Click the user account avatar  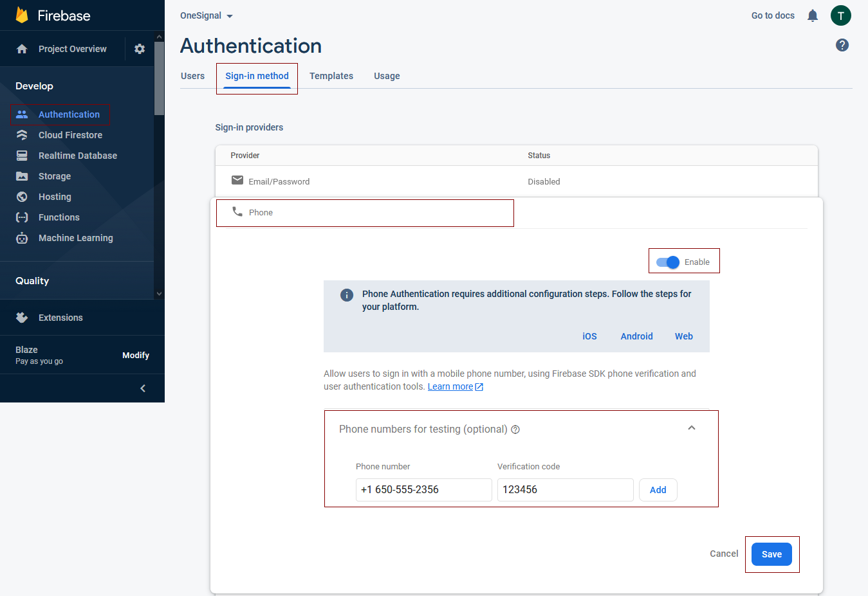pyautogui.click(x=840, y=15)
